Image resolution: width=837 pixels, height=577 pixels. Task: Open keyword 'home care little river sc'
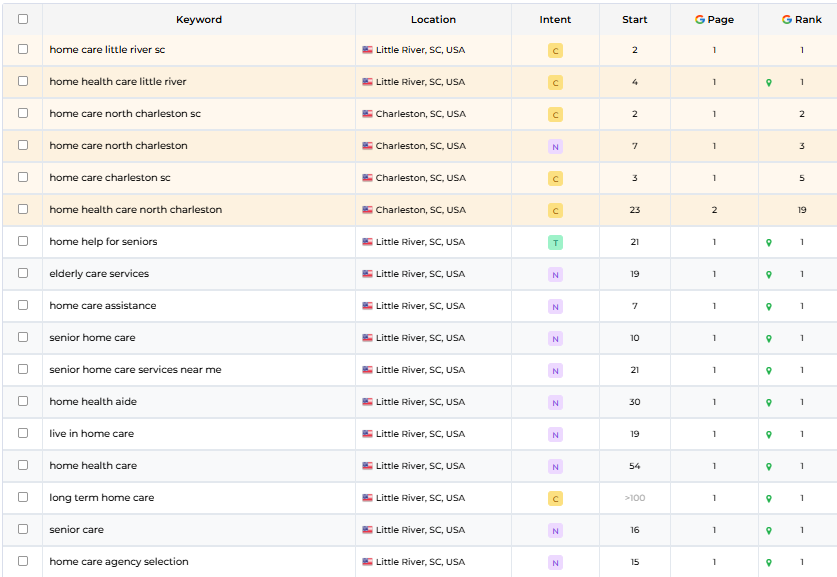[107, 50]
